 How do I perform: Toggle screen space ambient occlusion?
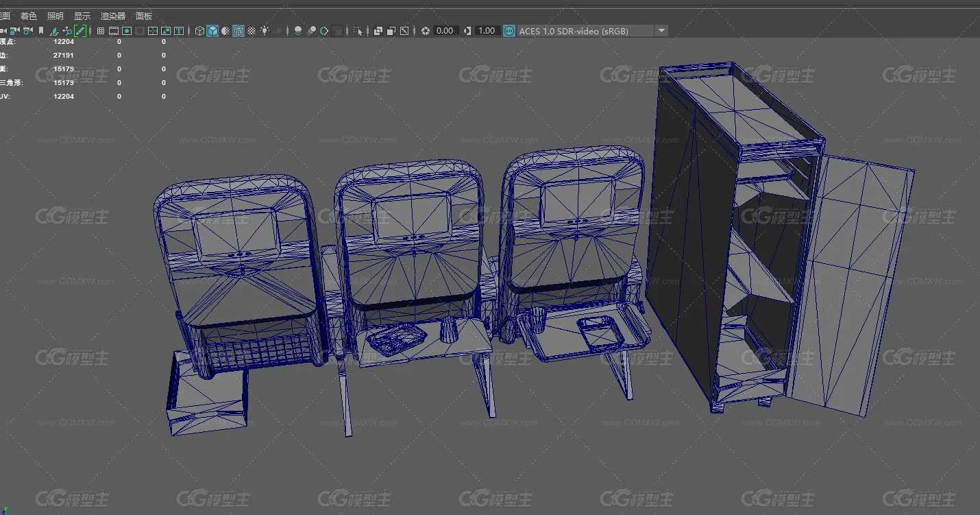pos(298,31)
